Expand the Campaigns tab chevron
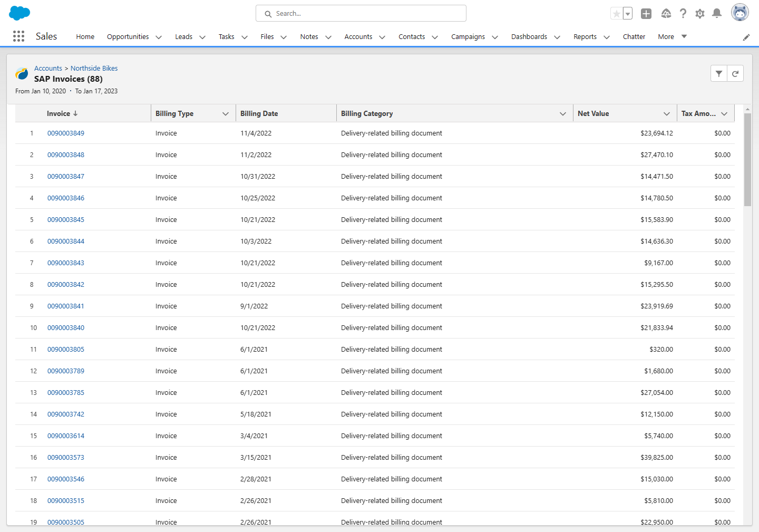759x532 pixels. pyautogui.click(x=495, y=37)
